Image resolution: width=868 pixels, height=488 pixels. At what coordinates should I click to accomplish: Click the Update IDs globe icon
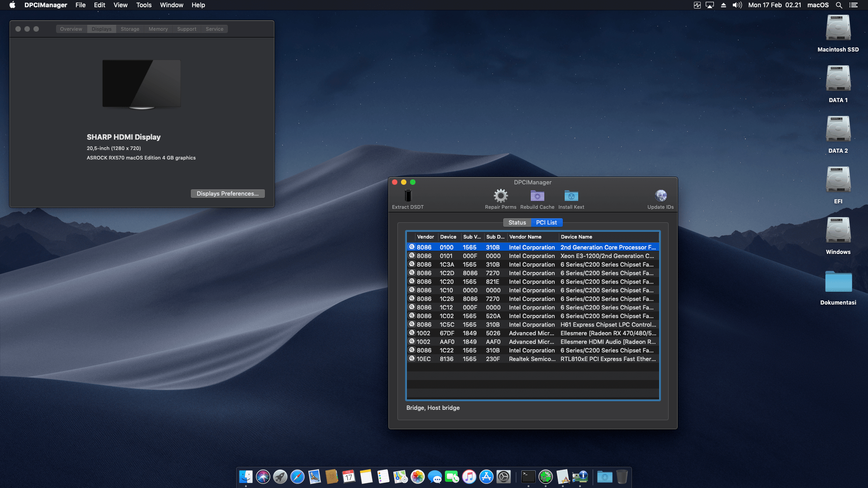(x=660, y=196)
